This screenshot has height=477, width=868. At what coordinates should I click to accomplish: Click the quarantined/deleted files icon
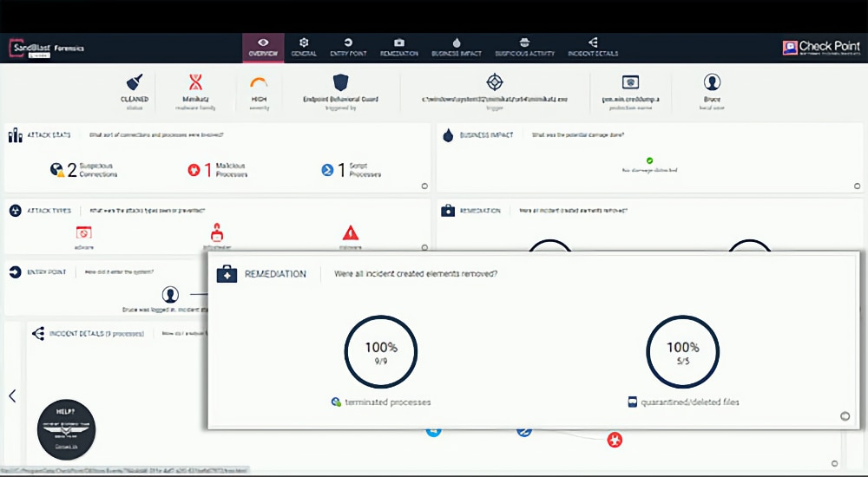click(x=633, y=402)
